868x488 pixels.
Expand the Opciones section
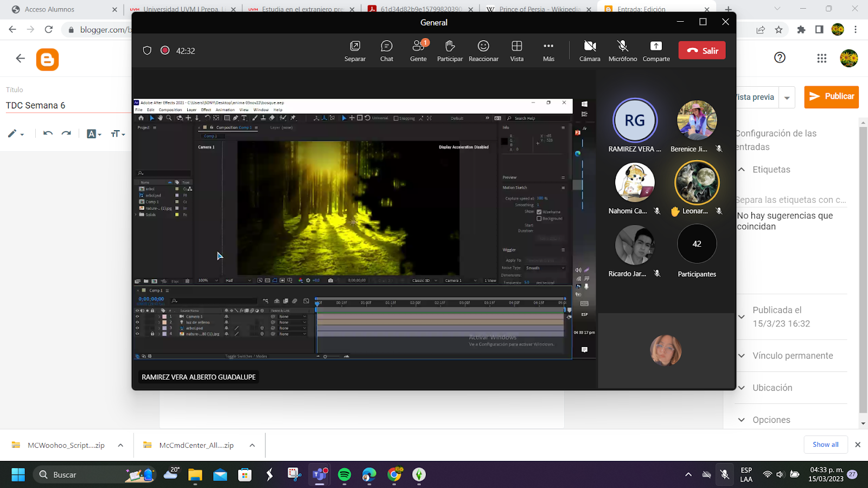coord(742,420)
